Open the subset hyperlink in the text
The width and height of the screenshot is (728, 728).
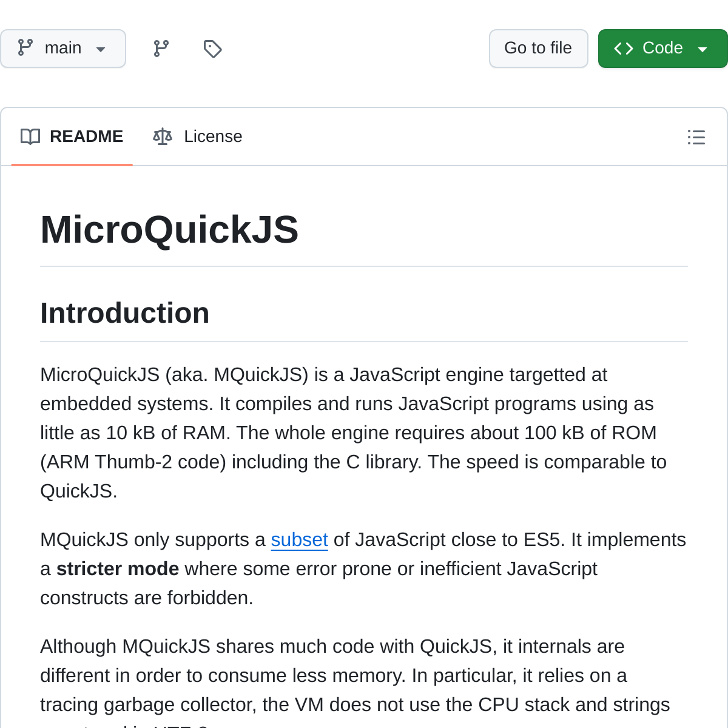299,539
